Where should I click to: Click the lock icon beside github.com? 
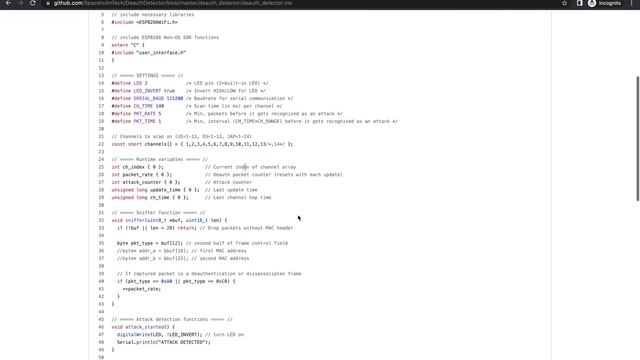click(48, 3)
